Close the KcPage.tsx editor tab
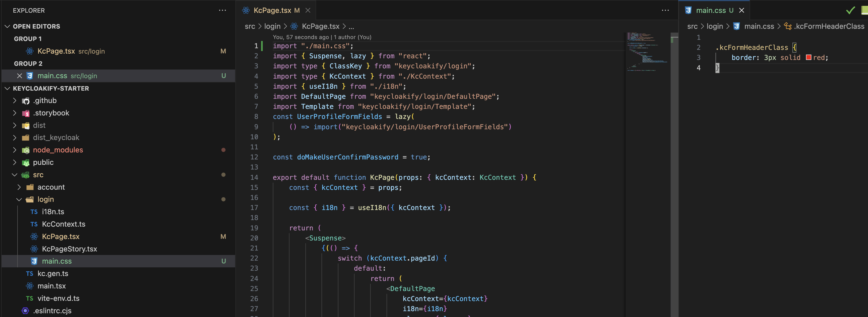Screen dimensions: 868x317 coord(308,11)
